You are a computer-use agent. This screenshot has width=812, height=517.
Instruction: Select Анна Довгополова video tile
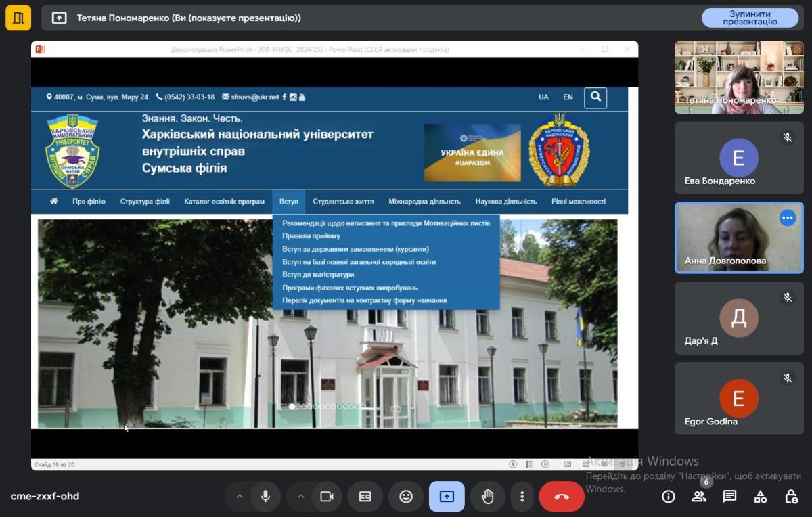click(x=739, y=238)
